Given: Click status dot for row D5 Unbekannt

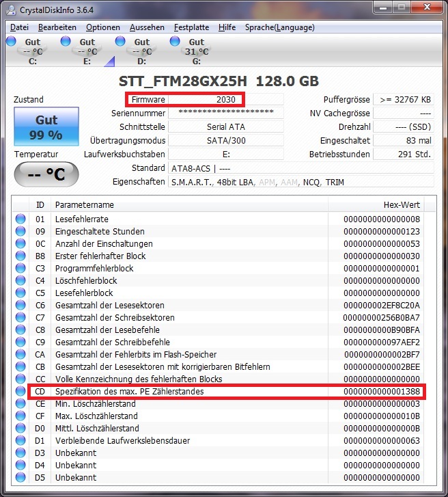Looking at the screenshot, I should tap(20, 477).
